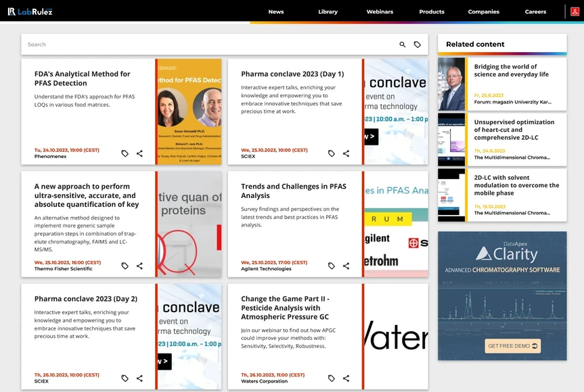Open 2D-LC with solvent modulation related item
The width and height of the screenshot is (584, 392).
[516, 185]
